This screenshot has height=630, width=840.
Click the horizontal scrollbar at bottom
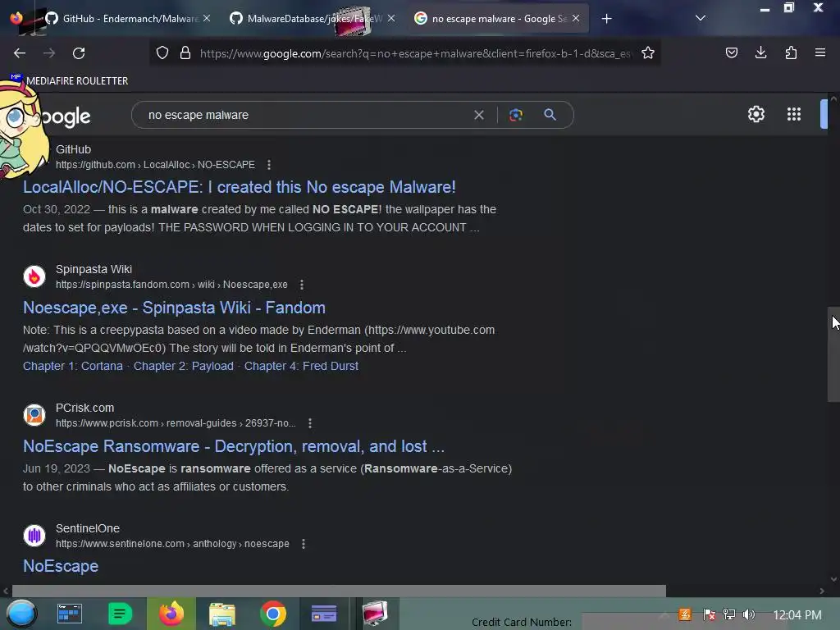(x=339, y=591)
